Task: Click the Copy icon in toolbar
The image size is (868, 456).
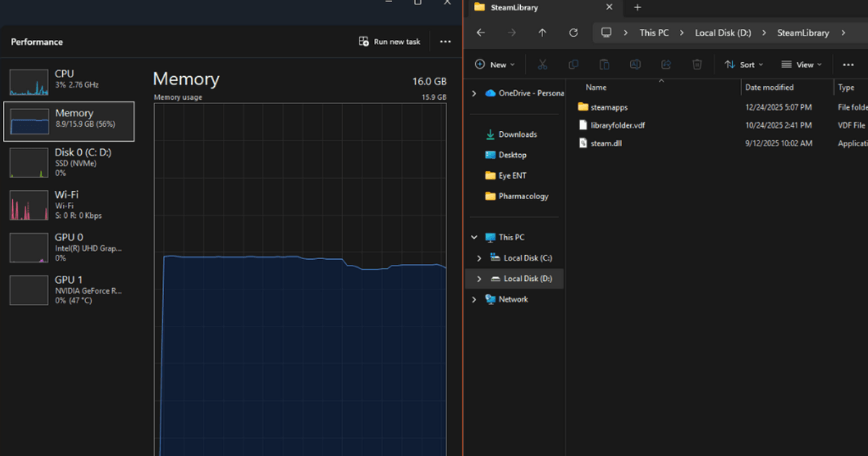Action: [574, 64]
